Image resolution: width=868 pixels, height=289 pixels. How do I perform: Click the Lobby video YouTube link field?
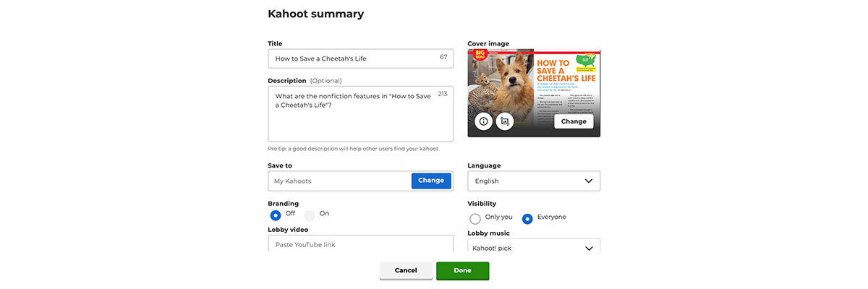[x=360, y=244]
